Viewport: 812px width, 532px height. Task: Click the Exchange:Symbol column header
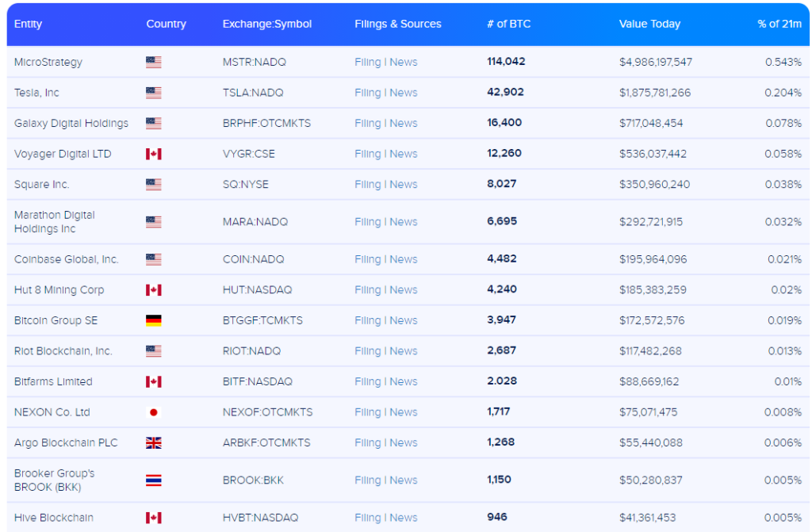coord(267,24)
